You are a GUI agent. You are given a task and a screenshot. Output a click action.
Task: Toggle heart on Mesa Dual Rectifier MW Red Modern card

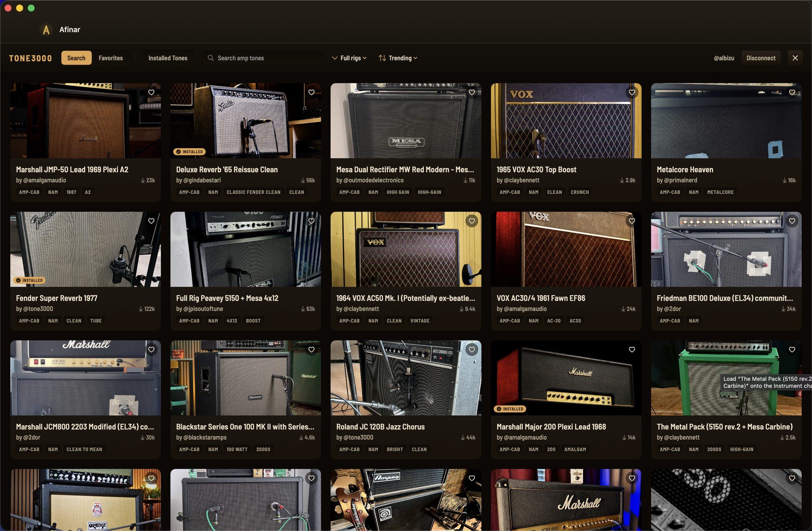pyautogui.click(x=472, y=92)
